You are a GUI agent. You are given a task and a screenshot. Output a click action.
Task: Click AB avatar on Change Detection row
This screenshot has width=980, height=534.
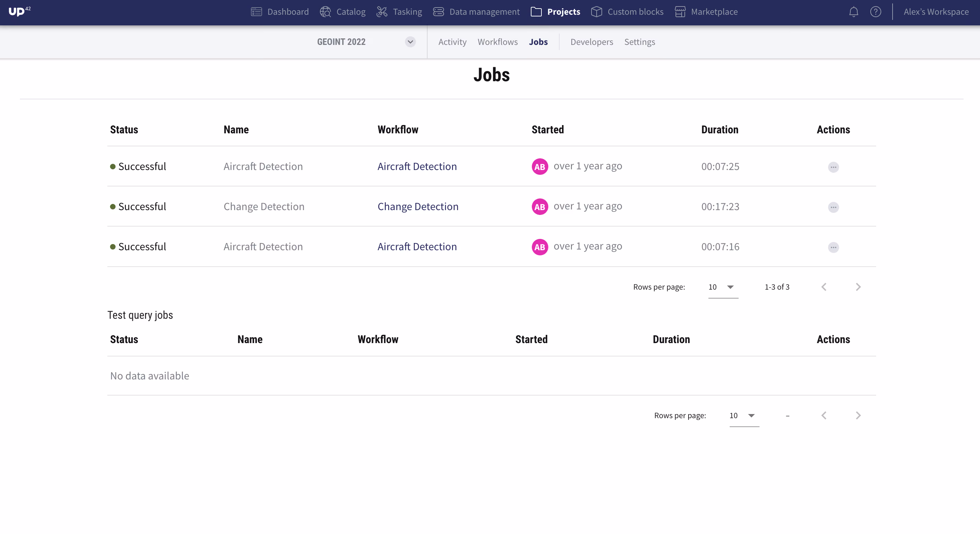coord(539,207)
